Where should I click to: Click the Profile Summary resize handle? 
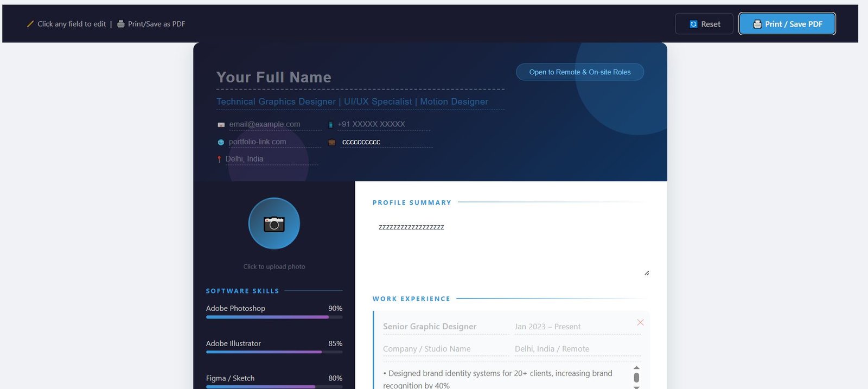pos(647,273)
